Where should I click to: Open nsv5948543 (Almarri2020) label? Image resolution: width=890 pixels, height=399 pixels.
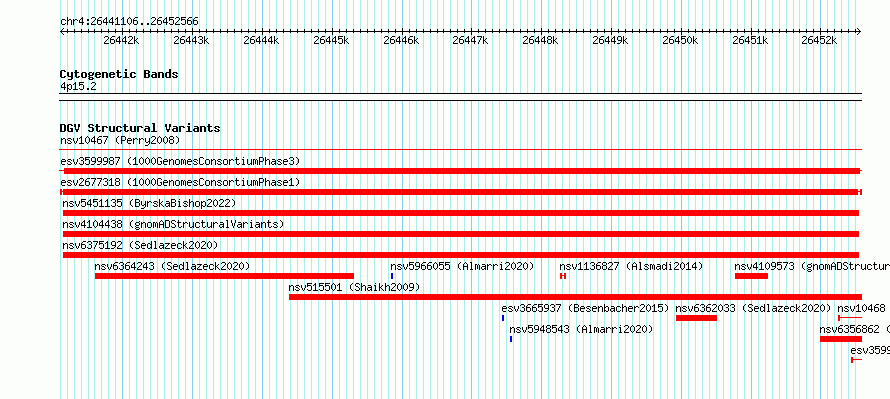pyautogui.click(x=581, y=329)
